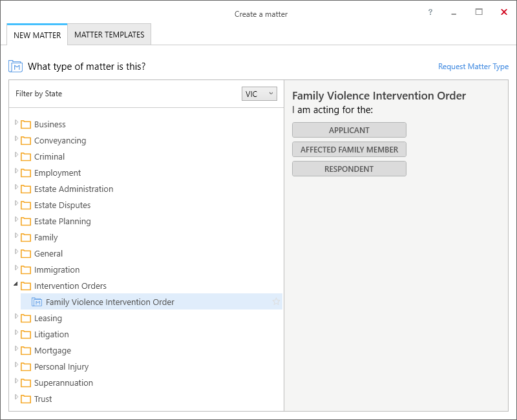Switch to the Matter Templates tab
This screenshot has height=420, width=517.
(x=109, y=35)
